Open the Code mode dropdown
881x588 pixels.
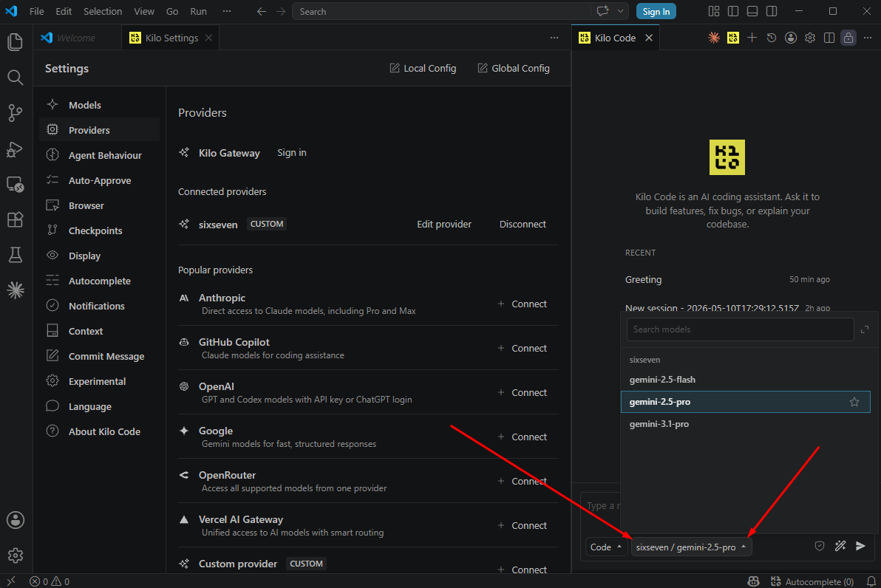pyautogui.click(x=606, y=547)
